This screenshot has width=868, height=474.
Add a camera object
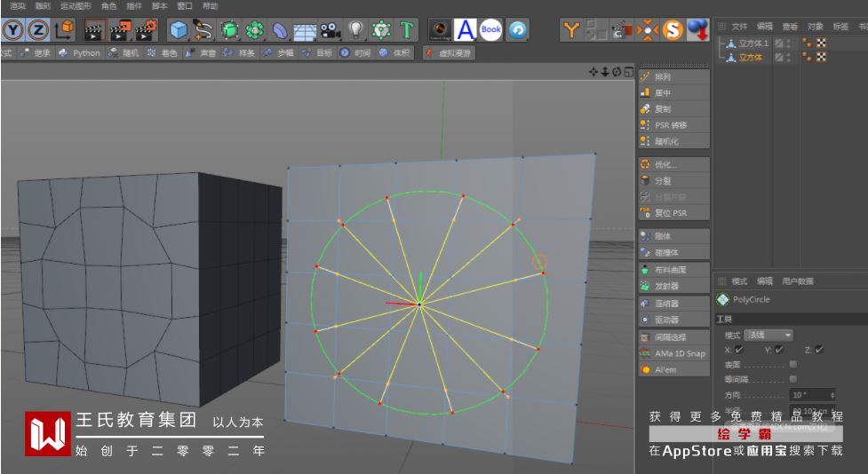coord(330,30)
